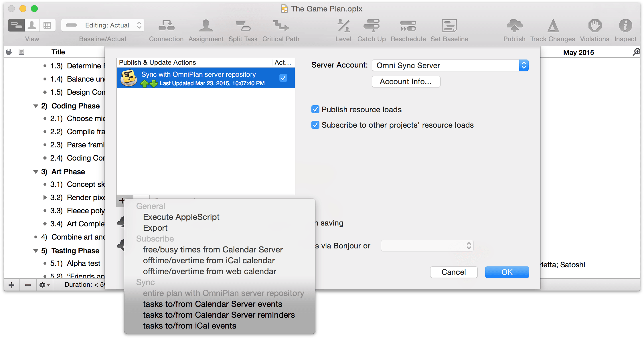Image resolution: width=644 pixels, height=338 pixels.
Task: Select the Reschedule toolbar icon
Action: tap(408, 26)
